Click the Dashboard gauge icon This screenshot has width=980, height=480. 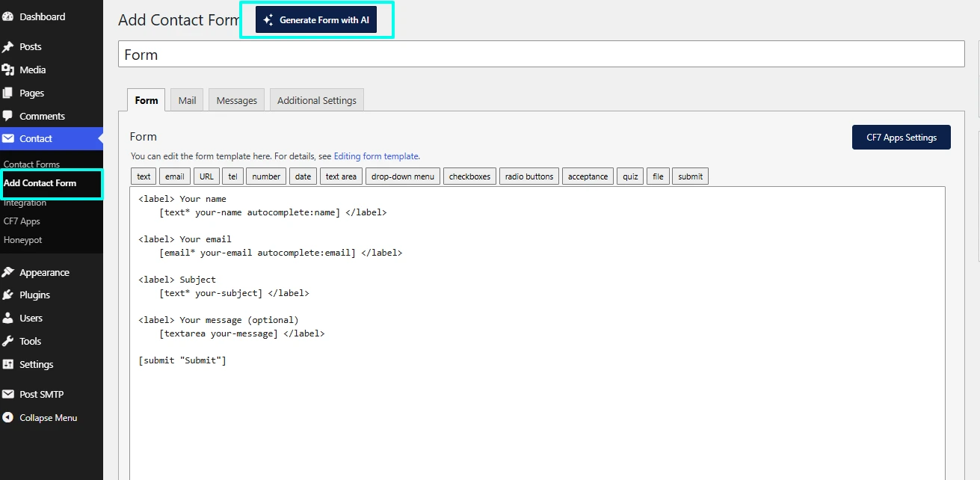[8, 16]
